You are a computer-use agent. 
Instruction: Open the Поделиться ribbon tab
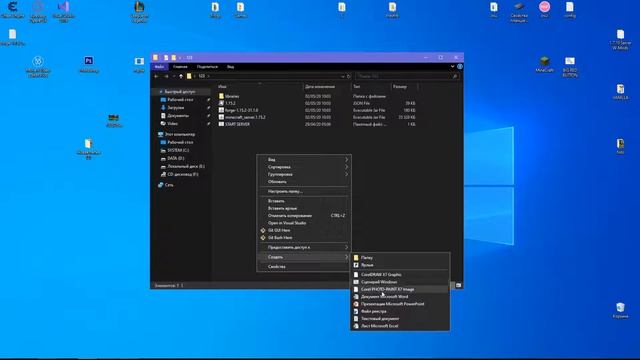207,67
